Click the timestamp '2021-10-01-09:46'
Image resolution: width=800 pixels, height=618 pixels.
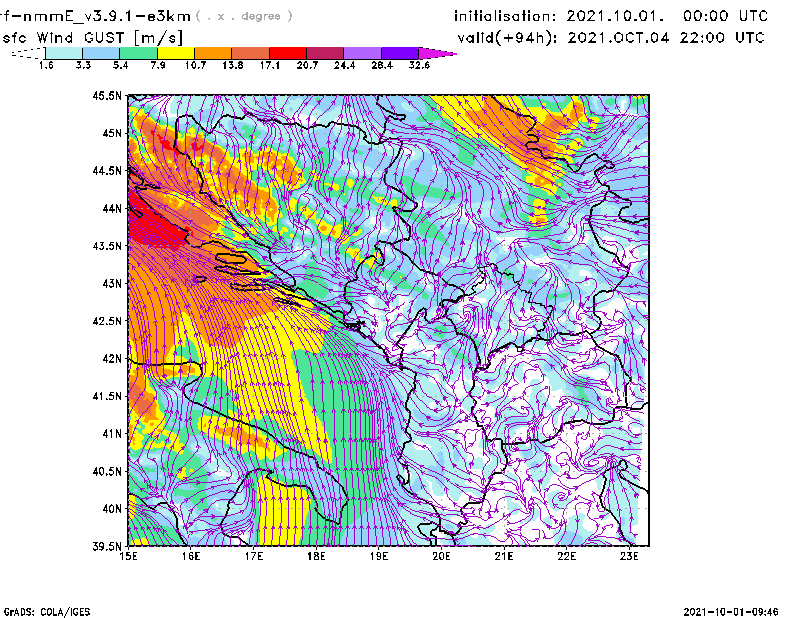[x=731, y=612]
